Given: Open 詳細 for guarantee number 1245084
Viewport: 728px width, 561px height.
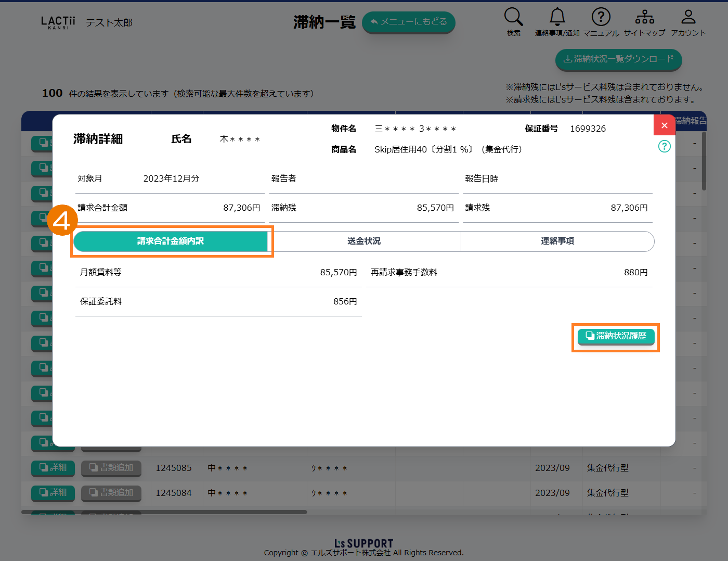Looking at the screenshot, I should tap(53, 493).
